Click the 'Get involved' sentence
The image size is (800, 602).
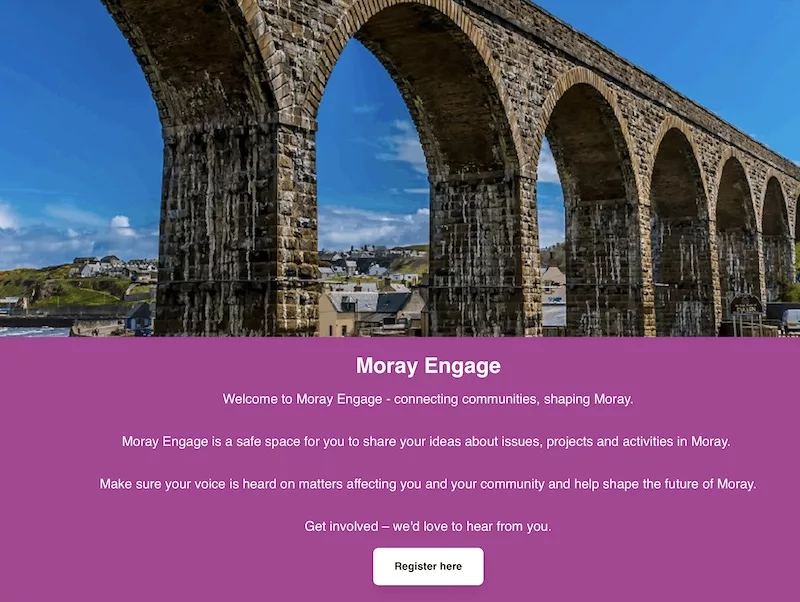(x=428, y=526)
